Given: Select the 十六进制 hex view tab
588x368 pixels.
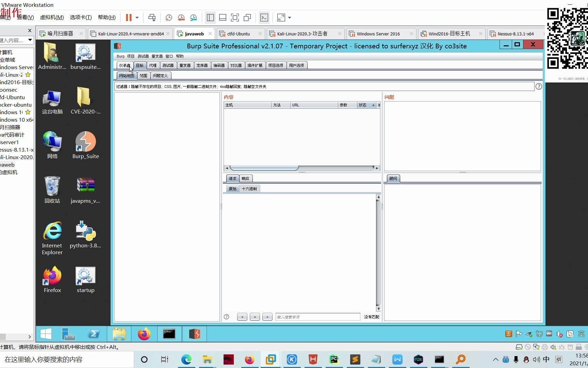Looking at the screenshot, I should point(249,189).
